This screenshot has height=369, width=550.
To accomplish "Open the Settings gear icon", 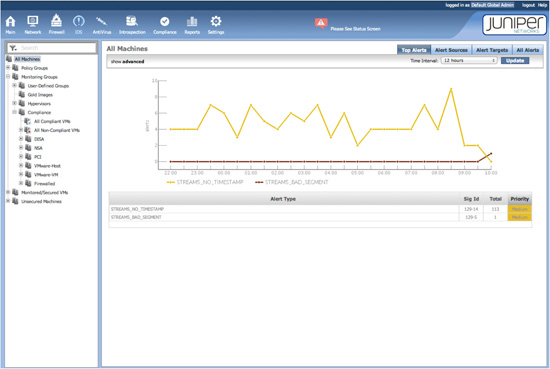I will pos(216,21).
